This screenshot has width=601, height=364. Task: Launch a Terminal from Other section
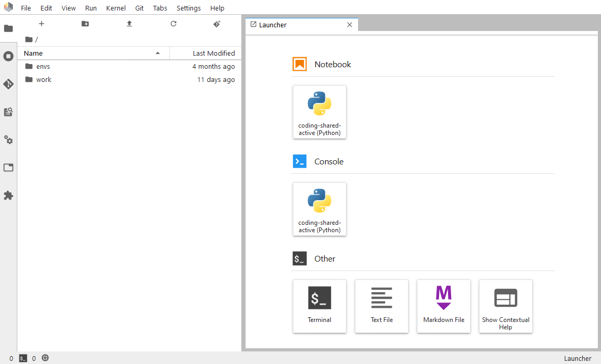click(x=320, y=306)
